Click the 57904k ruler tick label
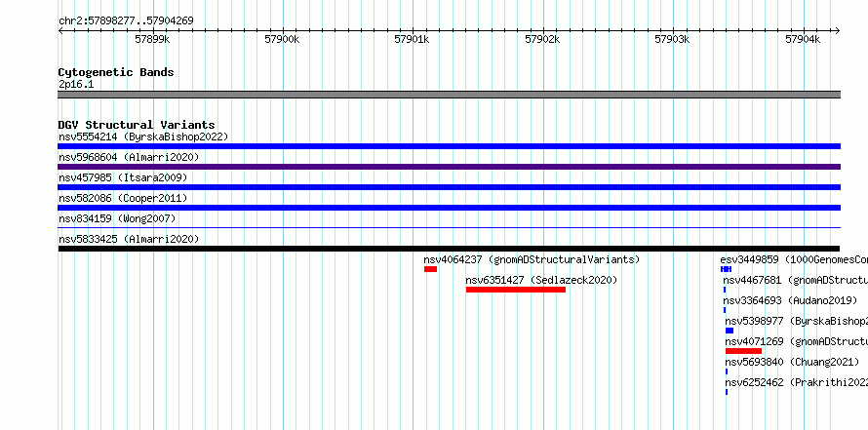Screen dimensions: 868x430 (804, 39)
